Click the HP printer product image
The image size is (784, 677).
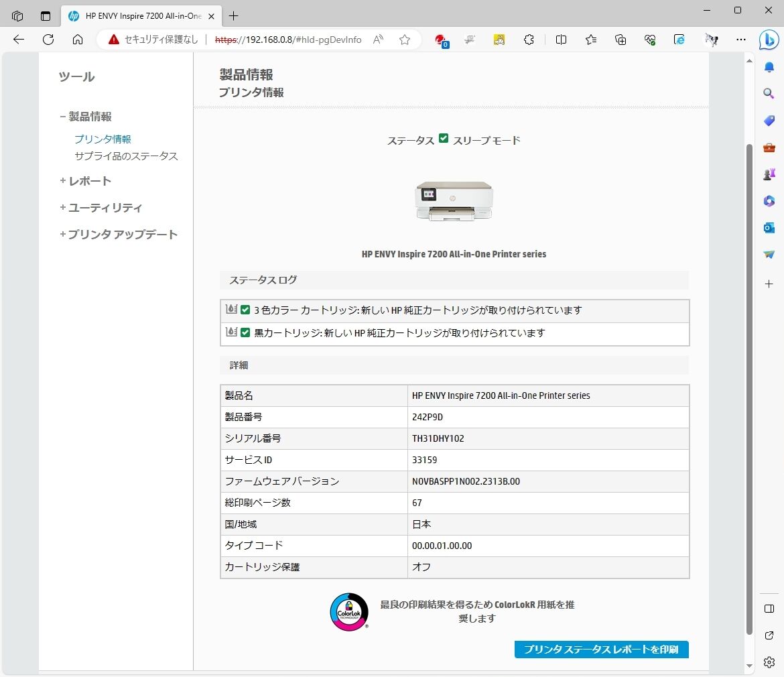click(454, 201)
